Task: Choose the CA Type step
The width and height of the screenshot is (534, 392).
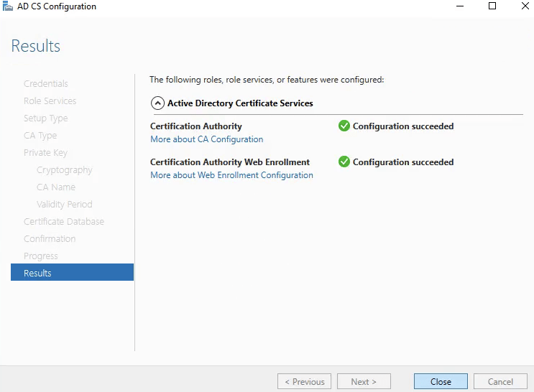Action: (40, 136)
